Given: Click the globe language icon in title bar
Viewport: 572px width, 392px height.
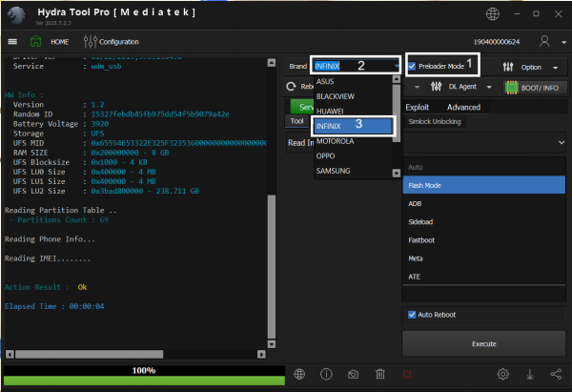Looking at the screenshot, I should [493, 14].
